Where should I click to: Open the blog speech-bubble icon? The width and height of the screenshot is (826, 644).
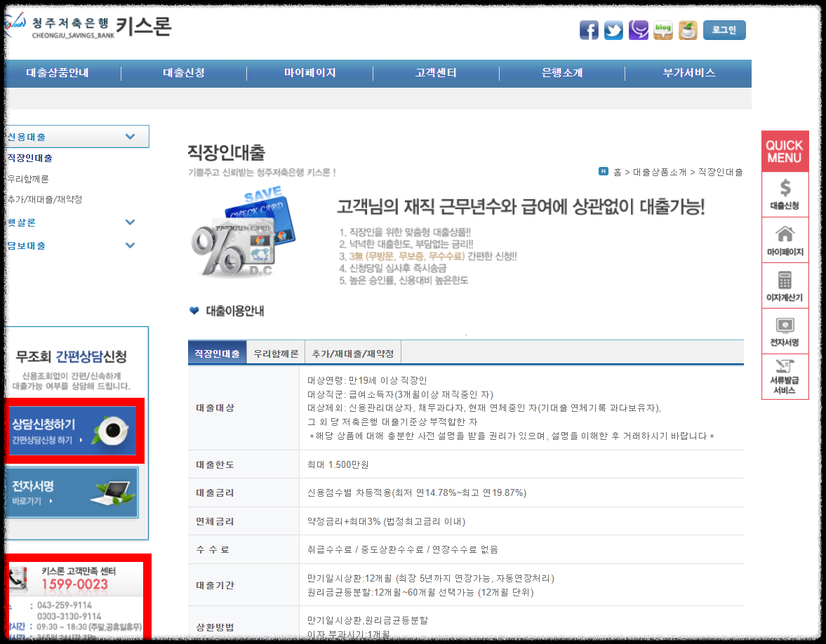663,30
